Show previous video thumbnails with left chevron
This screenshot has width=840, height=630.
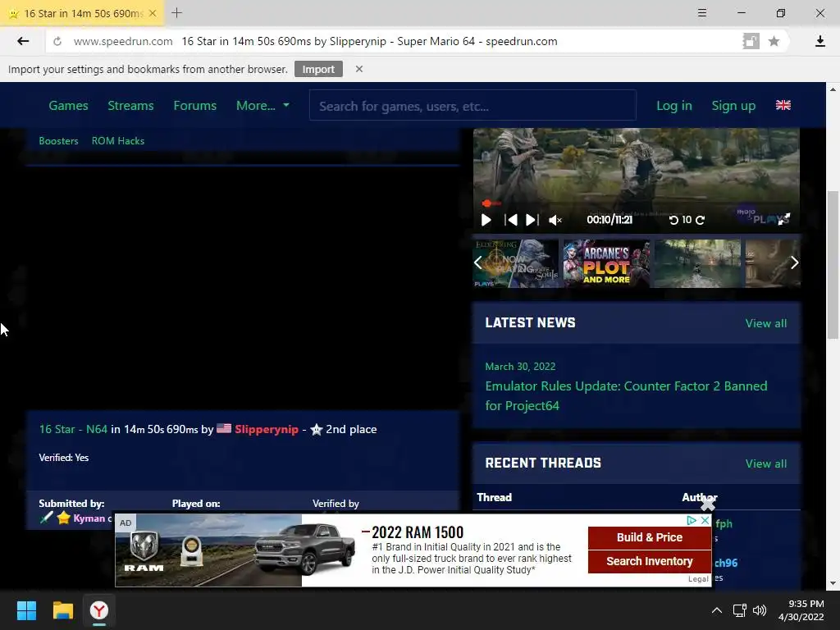coord(478,262)
